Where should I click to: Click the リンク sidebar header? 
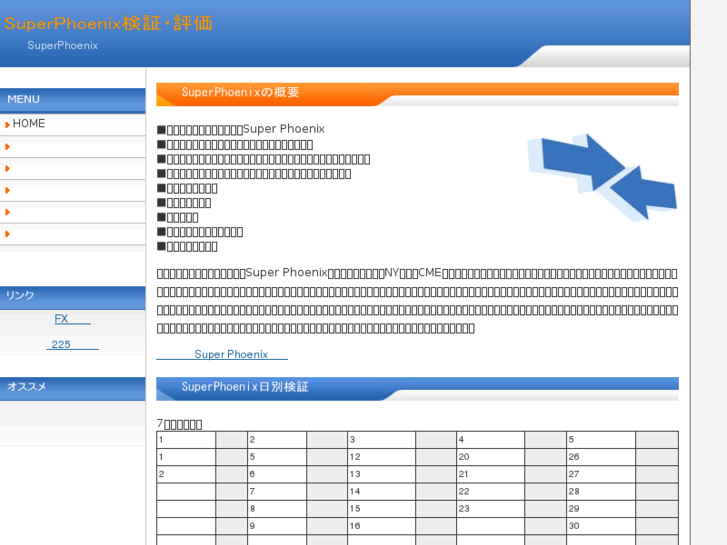click(x=73, y=296)
